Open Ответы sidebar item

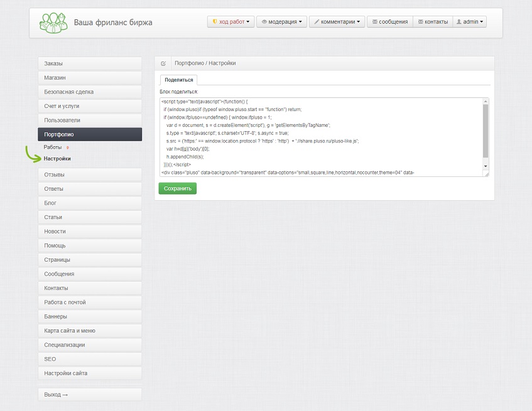(x=90, y=189)
